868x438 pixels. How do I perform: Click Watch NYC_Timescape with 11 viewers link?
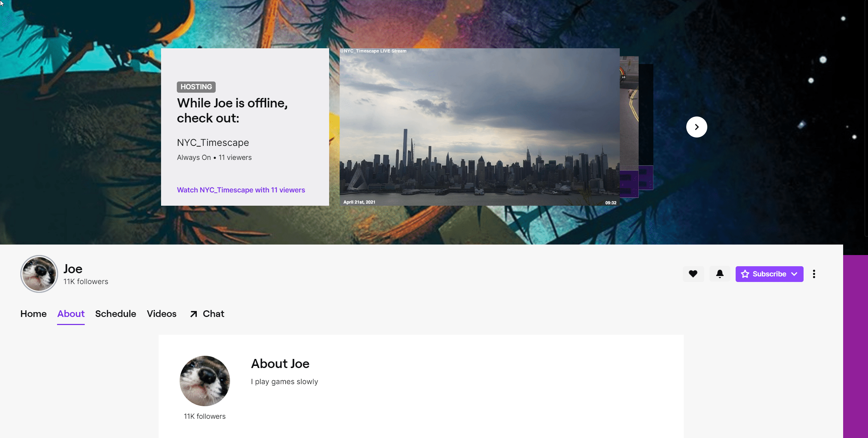pyautogui.click(x=241, y=190)
